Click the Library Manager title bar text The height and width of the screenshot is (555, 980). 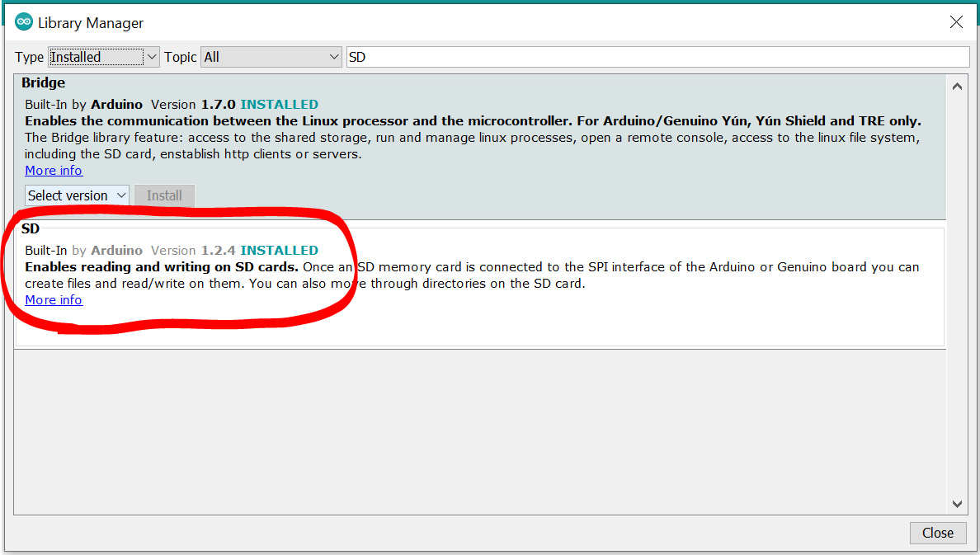point(90,22)
